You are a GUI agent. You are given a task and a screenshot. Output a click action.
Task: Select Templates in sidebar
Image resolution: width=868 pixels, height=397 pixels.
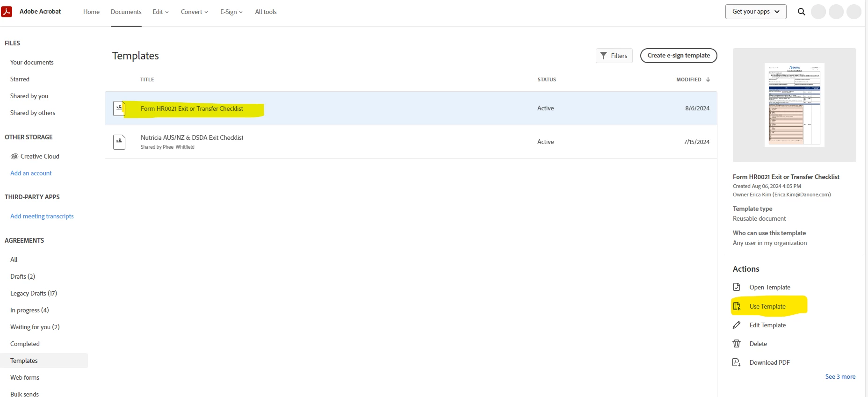44,361
